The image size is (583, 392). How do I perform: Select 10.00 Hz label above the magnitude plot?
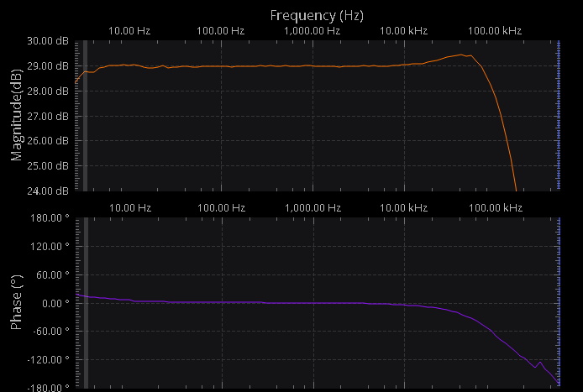[130, 31]
